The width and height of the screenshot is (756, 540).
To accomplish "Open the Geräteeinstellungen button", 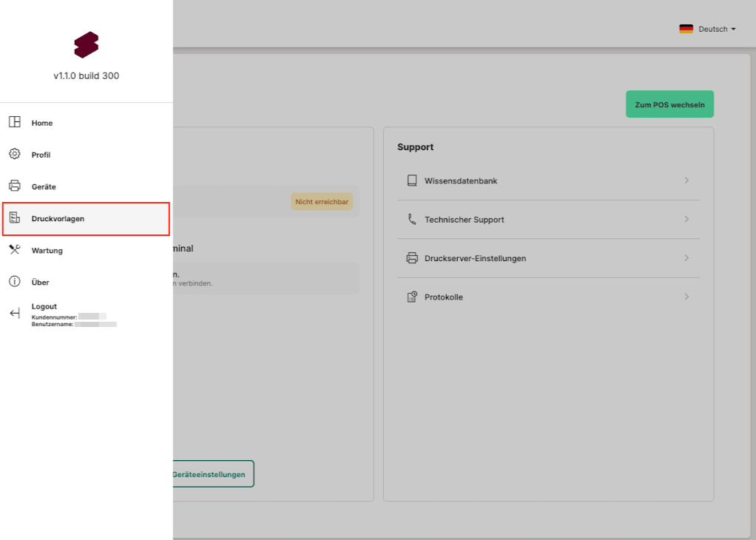I will click(209, 474).
